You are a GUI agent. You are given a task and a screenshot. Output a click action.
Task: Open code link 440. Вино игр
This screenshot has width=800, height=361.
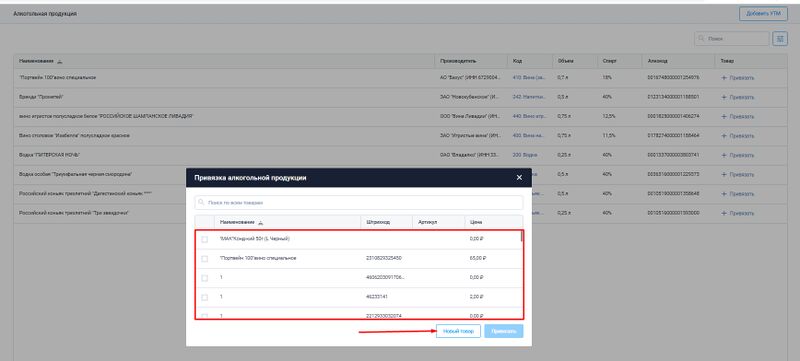tap(529, 116)
